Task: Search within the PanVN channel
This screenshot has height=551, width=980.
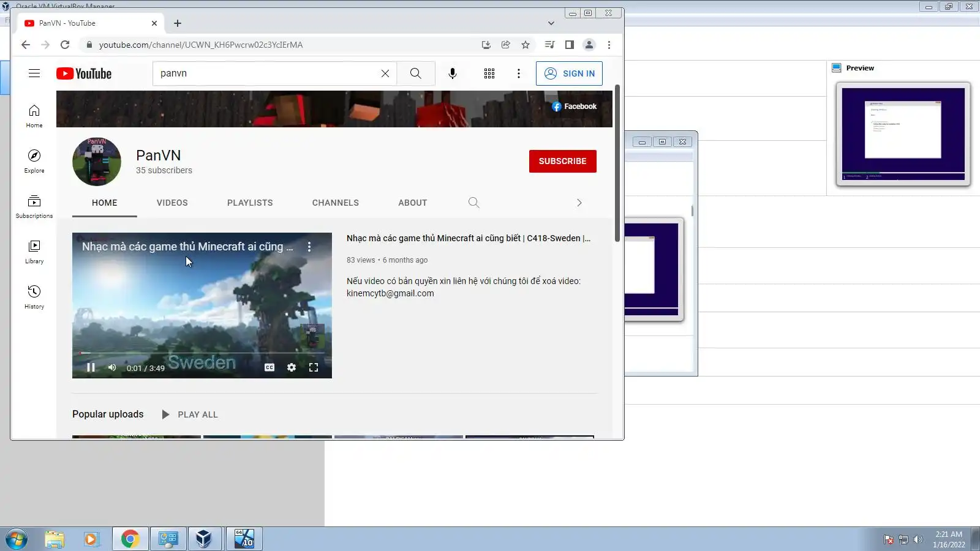Action: click(x=473, y=203)
